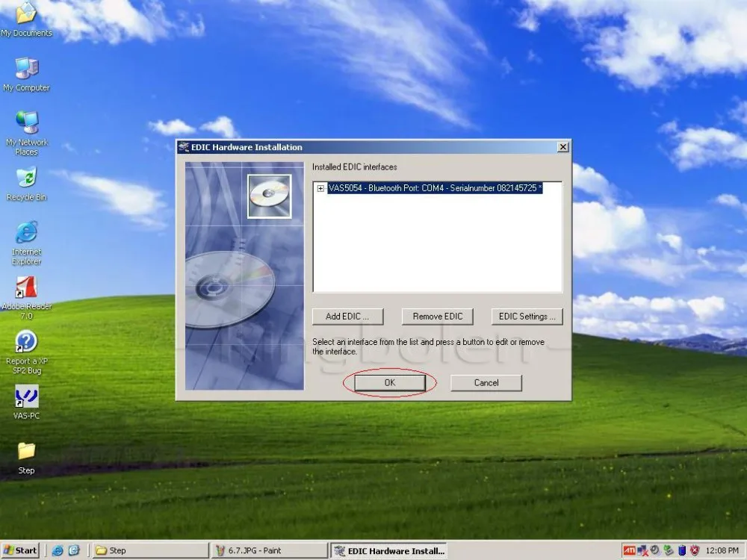Switch to 6.7.JPG - Paint taskbar button
Image resolution: width=747 pixels, height=560 pixels.
(x=269, y=551)
